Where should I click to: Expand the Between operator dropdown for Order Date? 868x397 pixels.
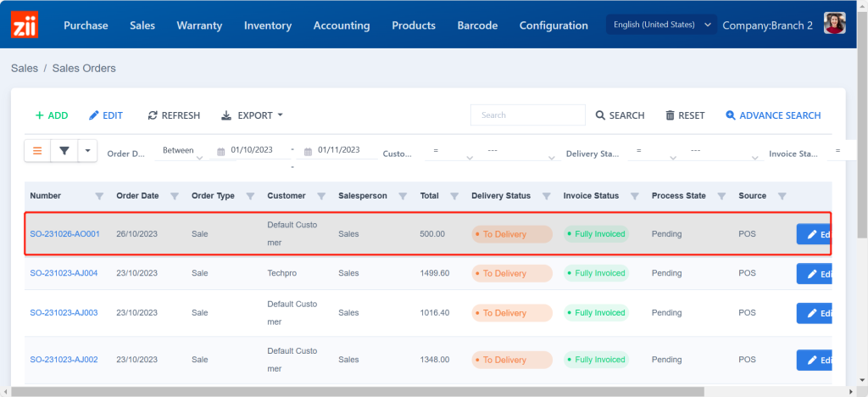[x=183, y=151]
